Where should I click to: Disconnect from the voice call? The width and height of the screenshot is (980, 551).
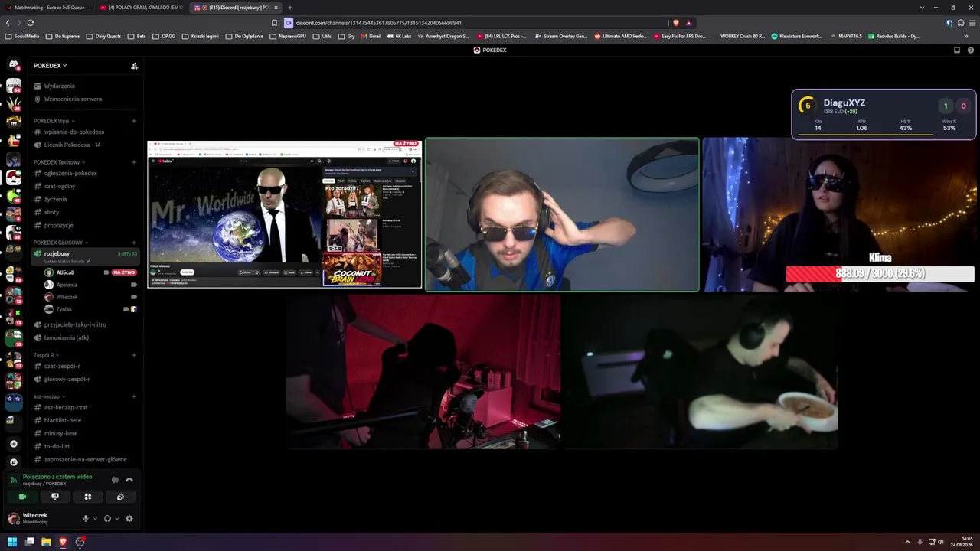tap(129, 480)
